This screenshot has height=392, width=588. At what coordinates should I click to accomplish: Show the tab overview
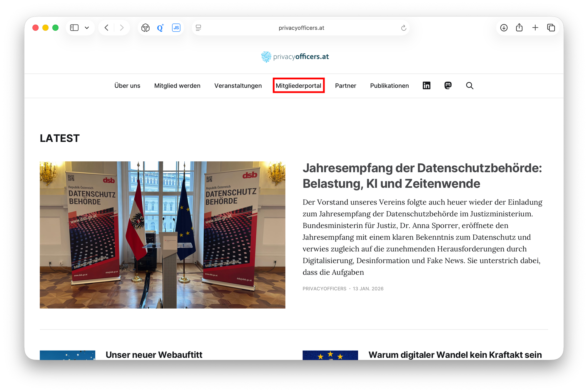tap(551, 28)
